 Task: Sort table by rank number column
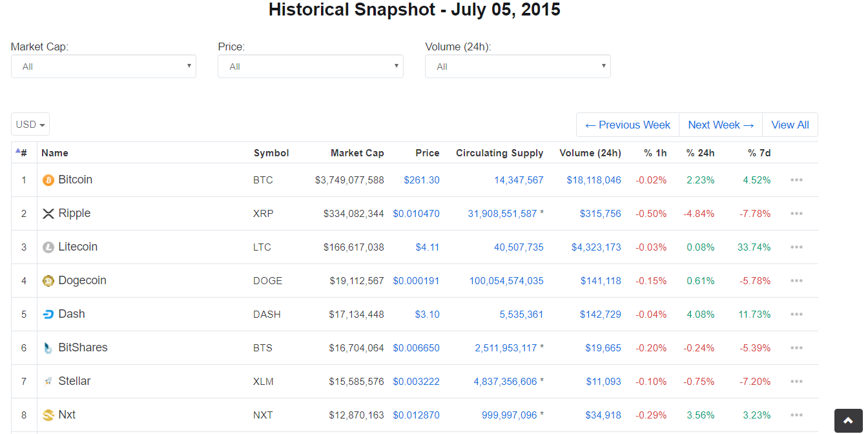(22, 153)
